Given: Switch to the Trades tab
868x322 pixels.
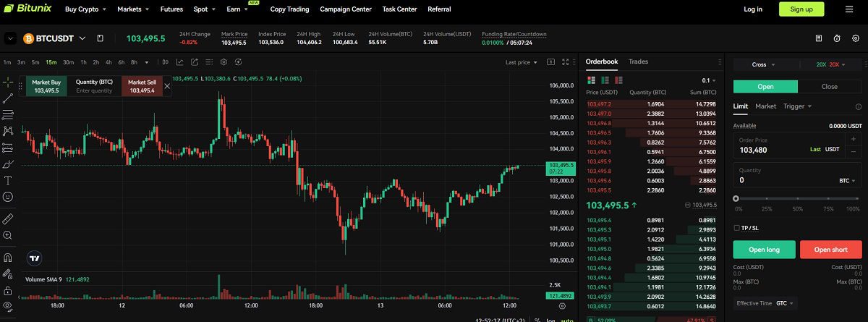Looking at the screenshot, I should (638, 62).
